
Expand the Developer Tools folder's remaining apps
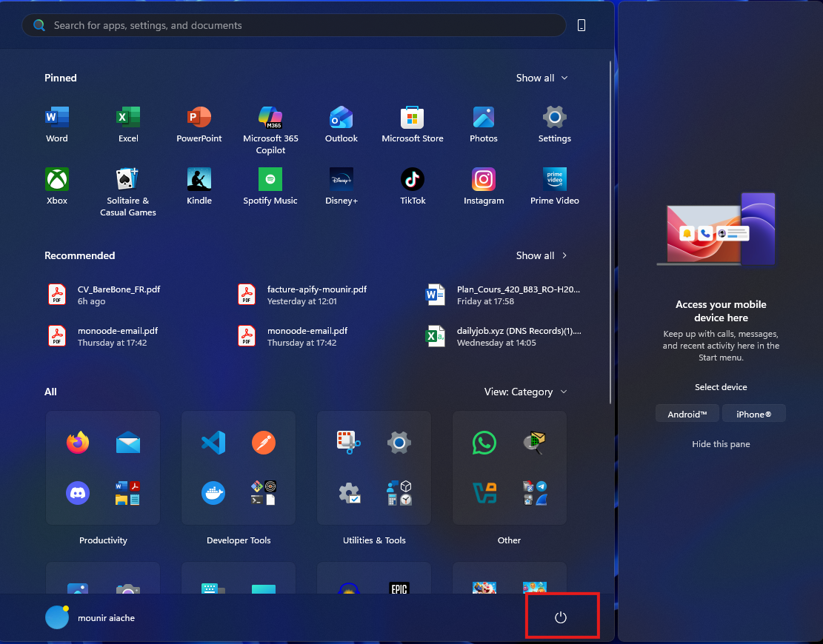pos(264,493)
